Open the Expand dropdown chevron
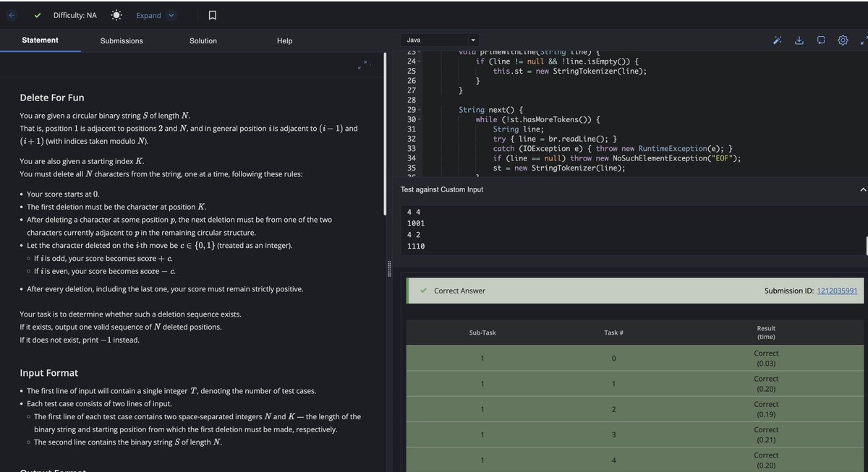 point(171,15)
